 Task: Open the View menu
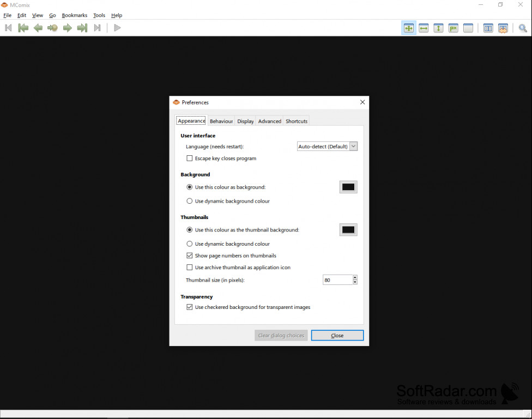[37, 15]
